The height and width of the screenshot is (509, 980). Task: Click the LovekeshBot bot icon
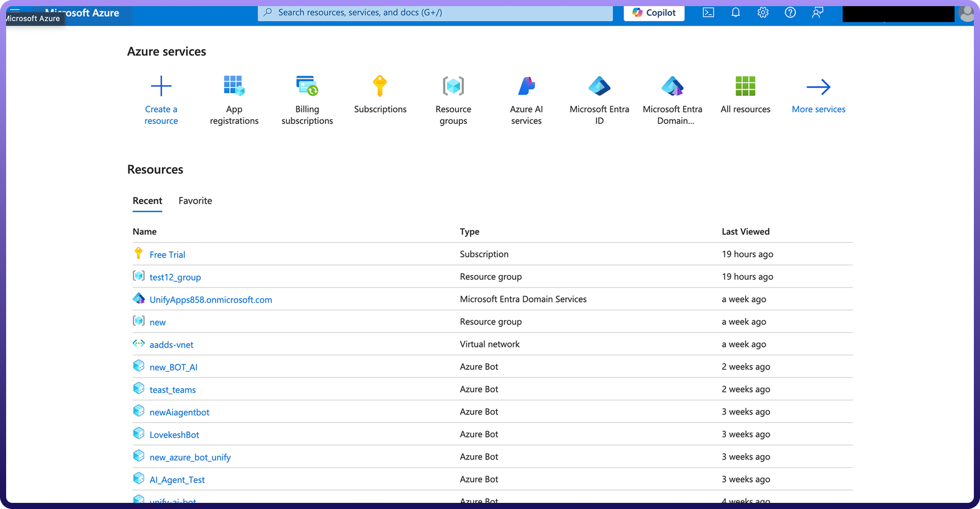[x=139, y=433]
